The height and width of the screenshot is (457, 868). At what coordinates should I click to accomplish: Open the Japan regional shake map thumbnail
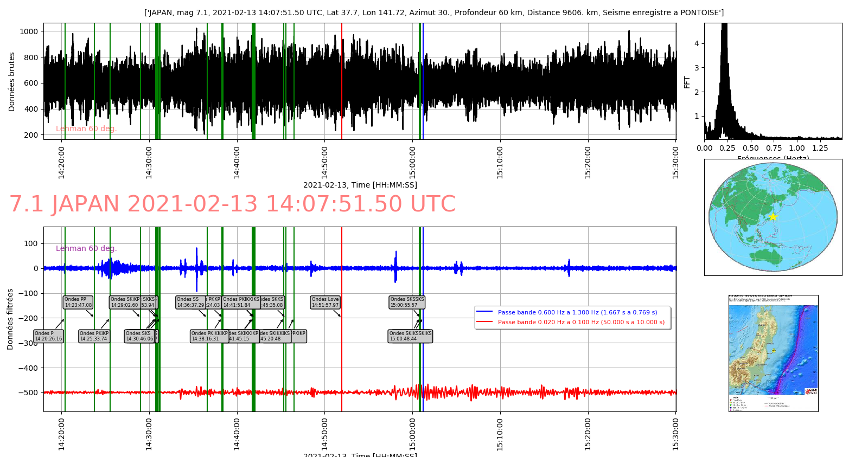click(x=773, y=353)
